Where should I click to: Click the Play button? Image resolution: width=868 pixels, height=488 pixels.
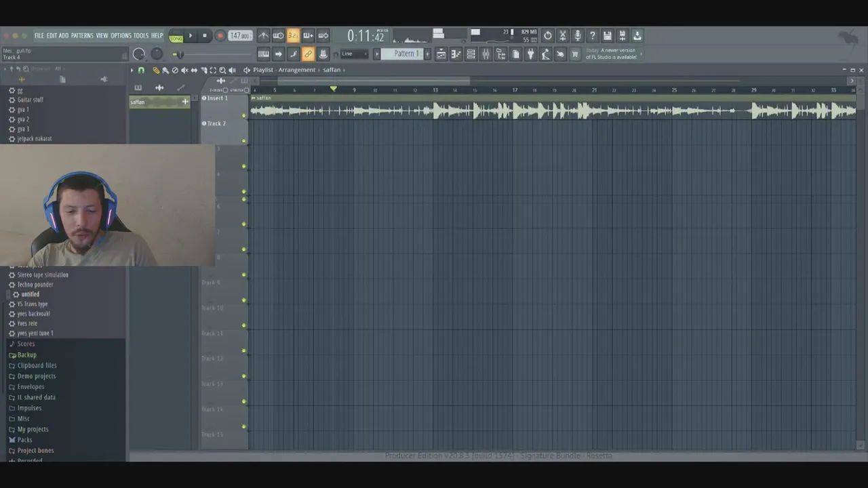[x=190, y=36]
